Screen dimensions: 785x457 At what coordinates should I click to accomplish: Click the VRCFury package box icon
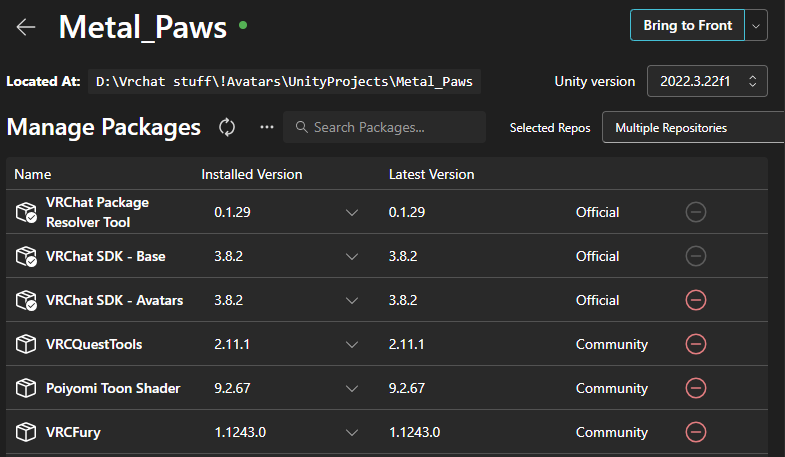(26, 432)
